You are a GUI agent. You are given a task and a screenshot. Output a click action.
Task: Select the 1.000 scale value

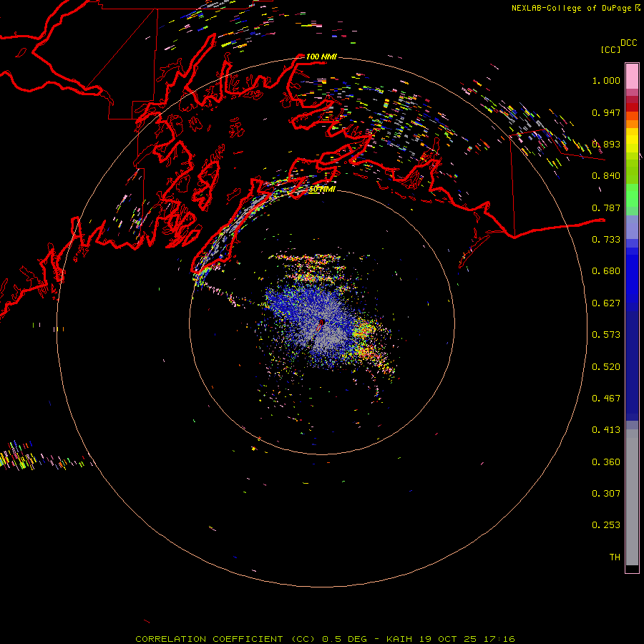pyautogui.click(x=606, y=80)
